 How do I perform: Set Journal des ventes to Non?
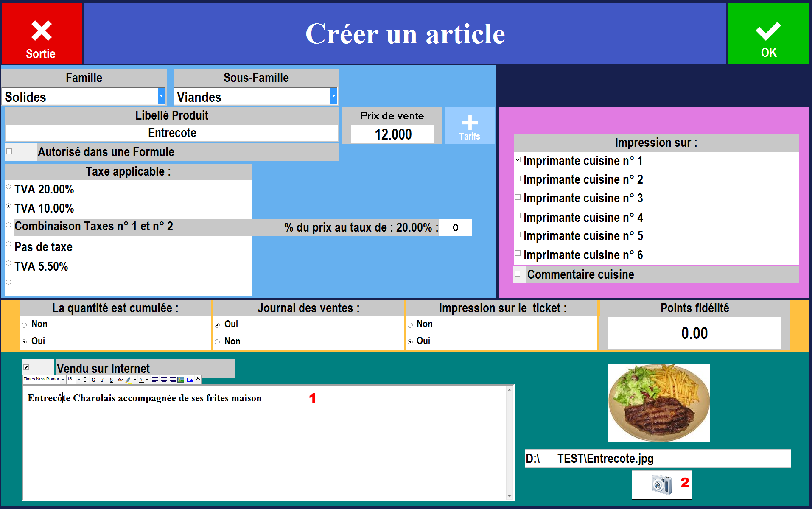(x=217, y=342)
